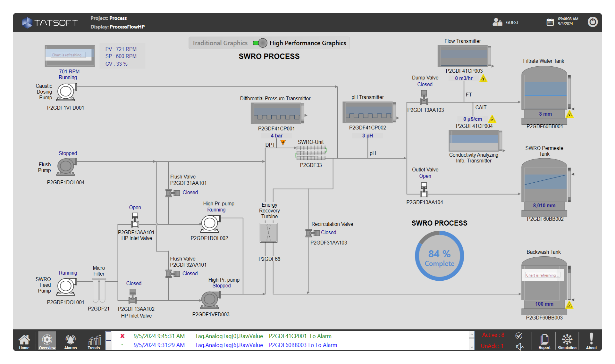
Task: Open the Simulation settings icon
Action: coord(567,341)
